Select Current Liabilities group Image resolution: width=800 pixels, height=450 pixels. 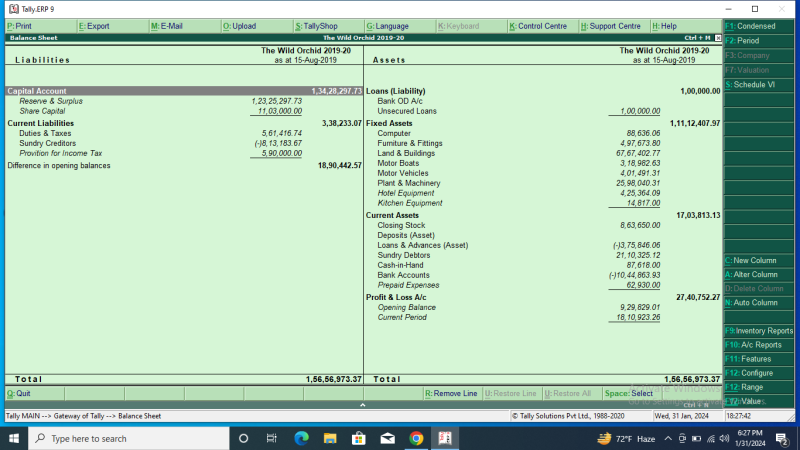[41, 123]
